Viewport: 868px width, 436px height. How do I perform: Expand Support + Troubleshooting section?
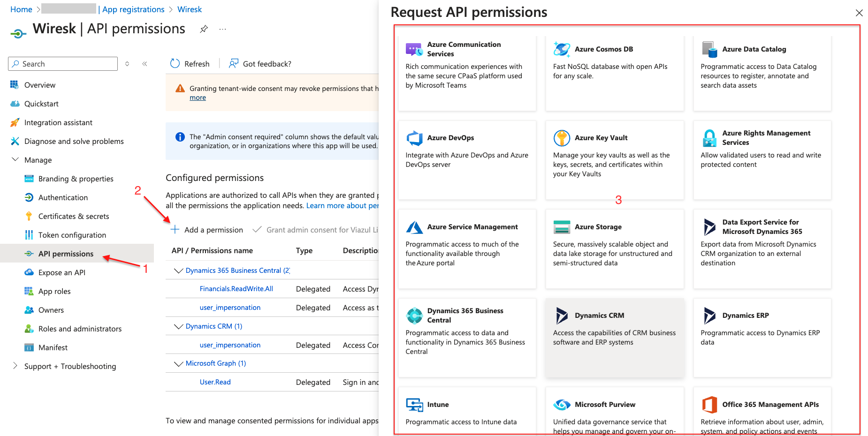(15, 366)
